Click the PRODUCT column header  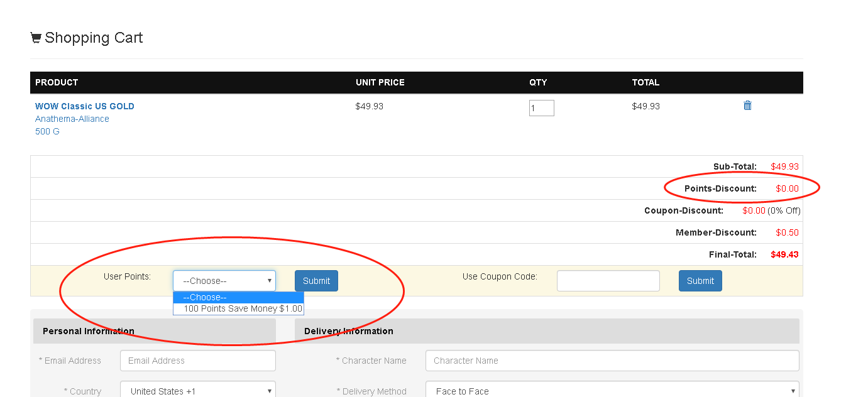click(57, 82)
